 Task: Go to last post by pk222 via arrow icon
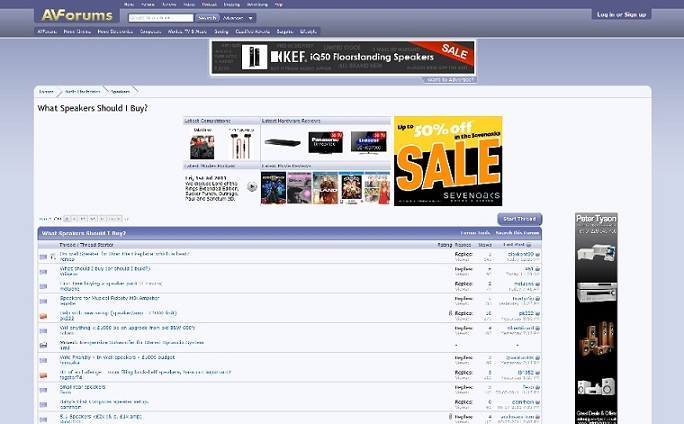(x=537, y=314)
